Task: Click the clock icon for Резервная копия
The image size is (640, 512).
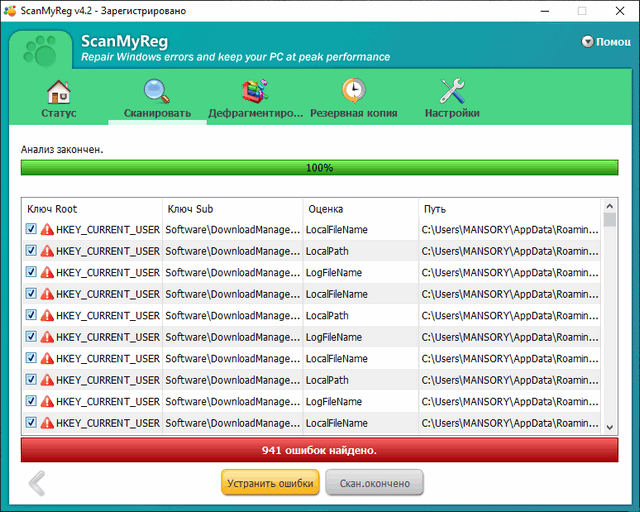Action: pos(353,92)
